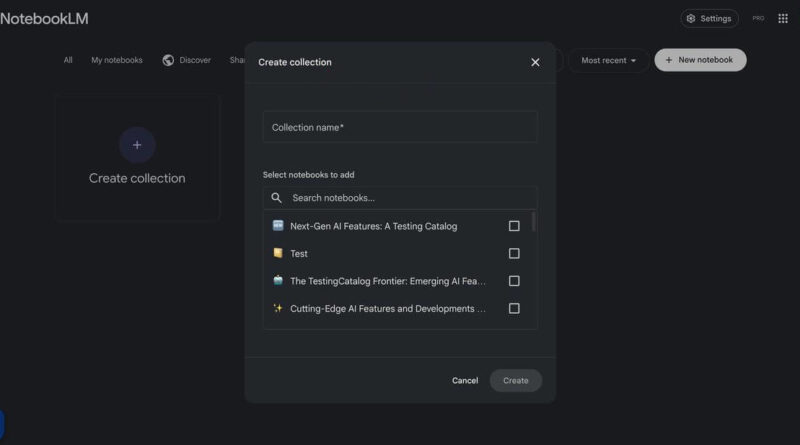Select 'Cutting-Edge AI Features and Developments' name
800x445 pixels.
(x=388, y=309)
